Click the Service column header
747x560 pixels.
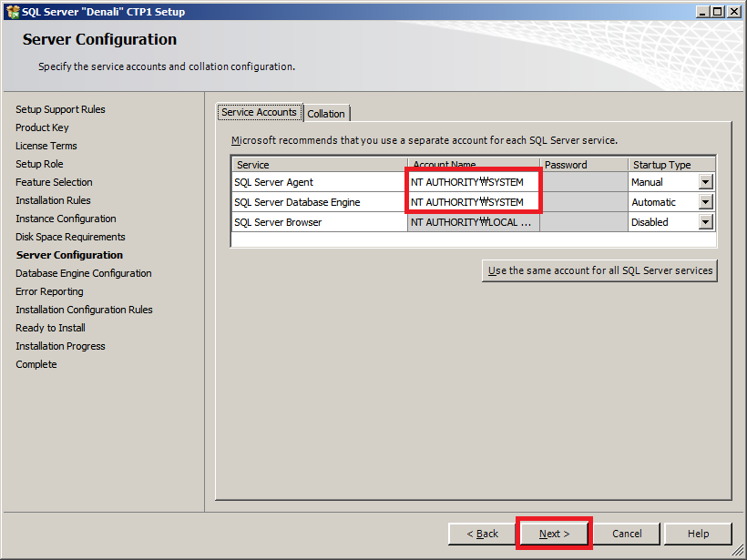320,165
